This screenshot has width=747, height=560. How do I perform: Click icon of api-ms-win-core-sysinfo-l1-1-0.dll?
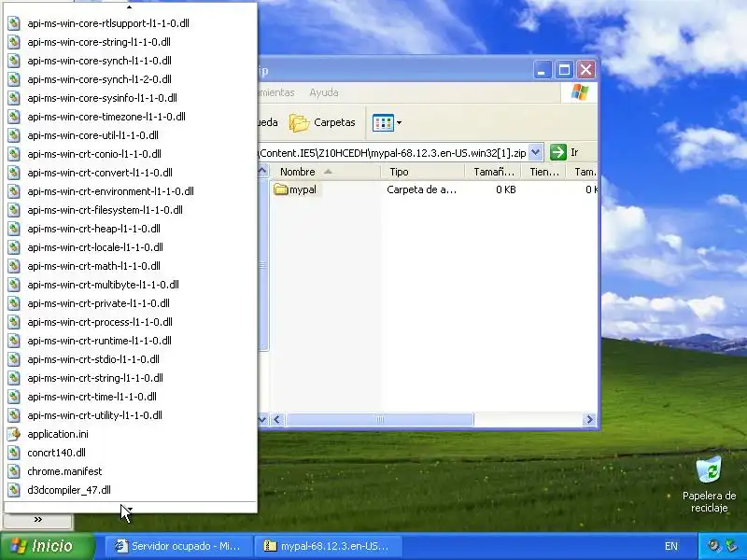click(x=14, y=98)
